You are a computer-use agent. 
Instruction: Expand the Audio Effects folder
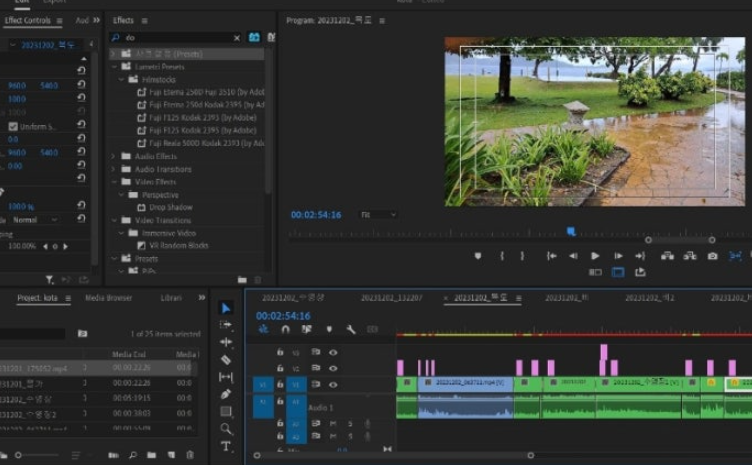[x=114, y=156]
